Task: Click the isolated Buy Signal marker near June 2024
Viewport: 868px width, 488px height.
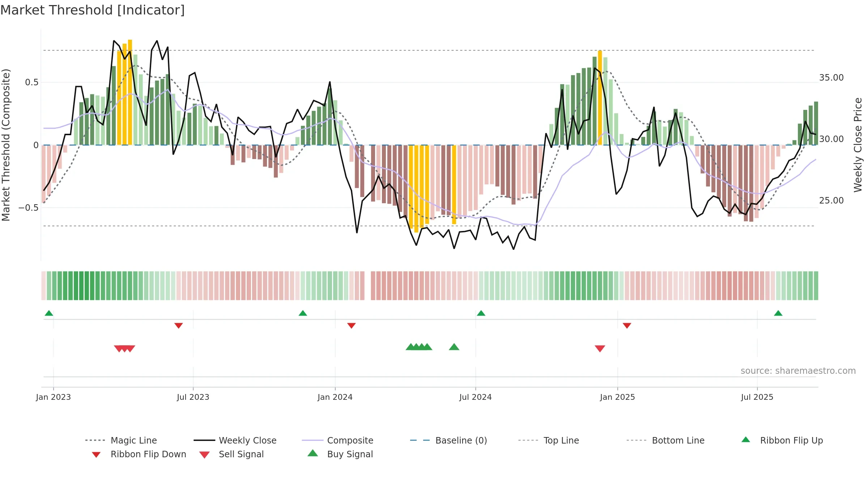Action: coord(454,347)
